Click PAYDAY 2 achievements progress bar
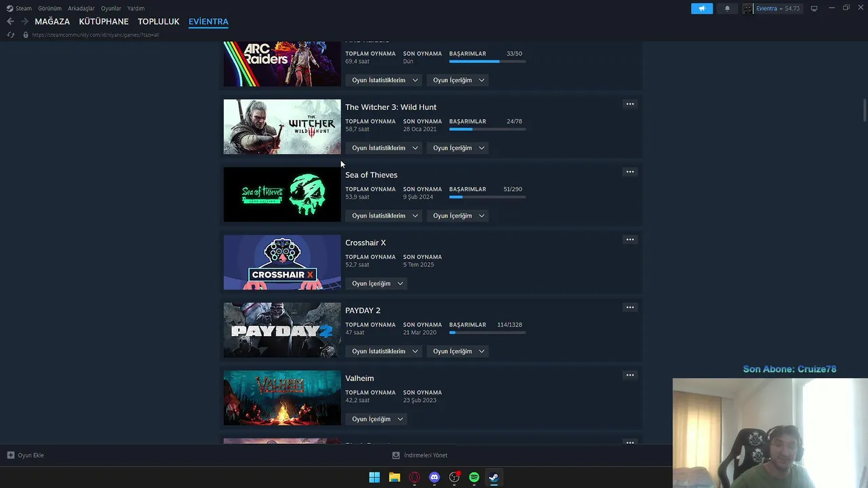Image resolution: width=868 pixels, height=488 pixels. click(x=487, y=333)
